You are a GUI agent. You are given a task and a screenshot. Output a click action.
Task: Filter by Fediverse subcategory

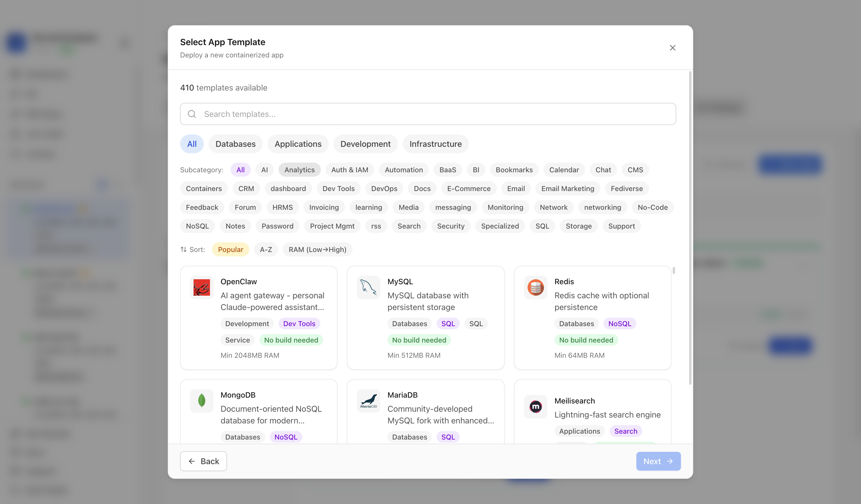627,188
